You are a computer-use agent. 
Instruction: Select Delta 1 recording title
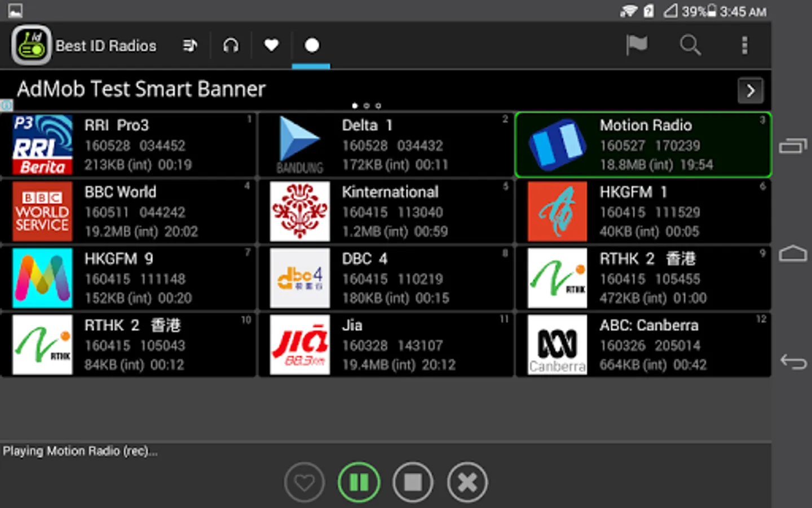tap(367, 125)
